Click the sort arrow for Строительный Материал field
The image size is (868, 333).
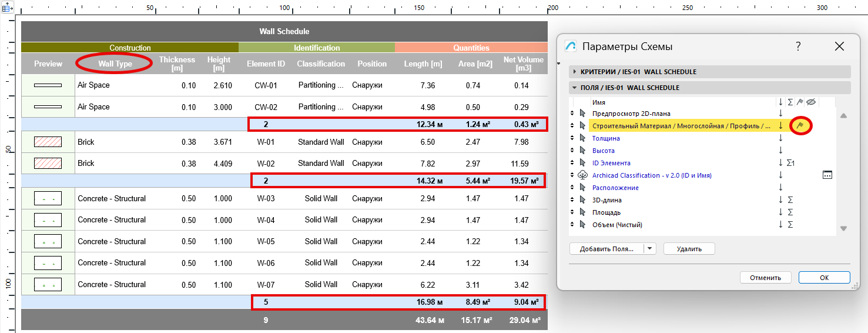click(781, 125)
